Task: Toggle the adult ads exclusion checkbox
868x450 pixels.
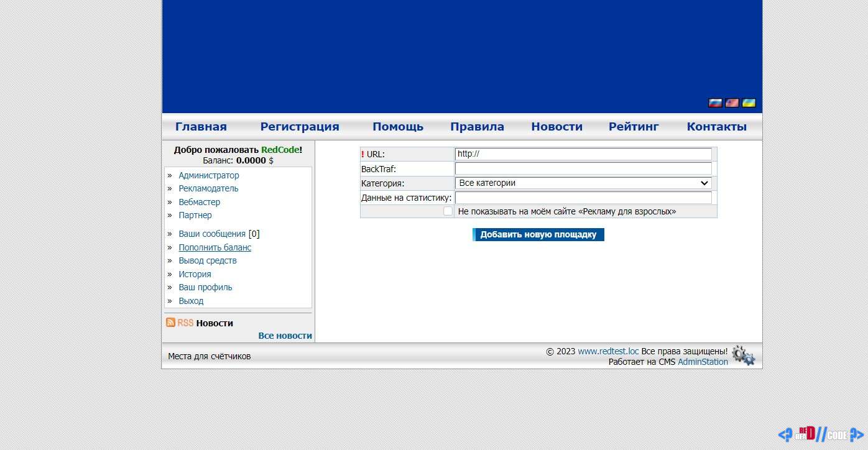Action: (x=448, y=211)
